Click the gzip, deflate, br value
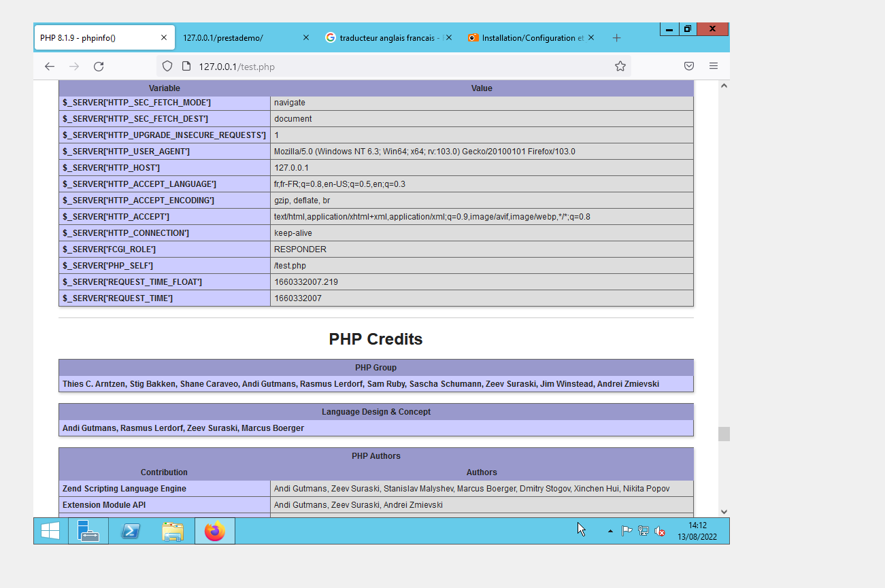 pyautogui.click(x=302, y=201)
